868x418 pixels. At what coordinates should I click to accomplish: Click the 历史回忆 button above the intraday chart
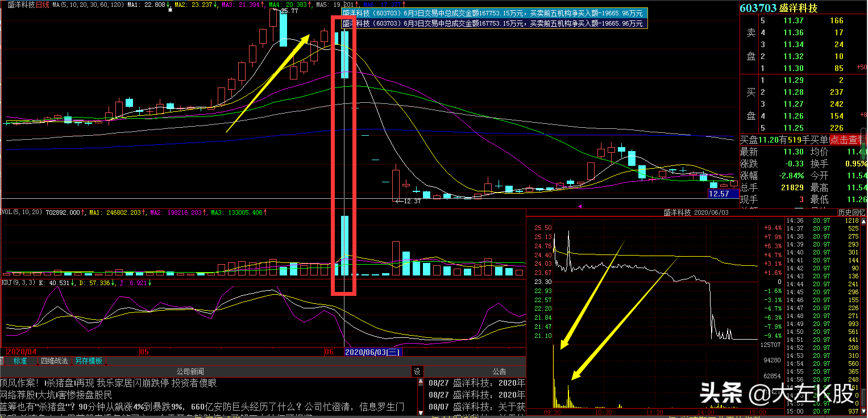click(851, 212)
